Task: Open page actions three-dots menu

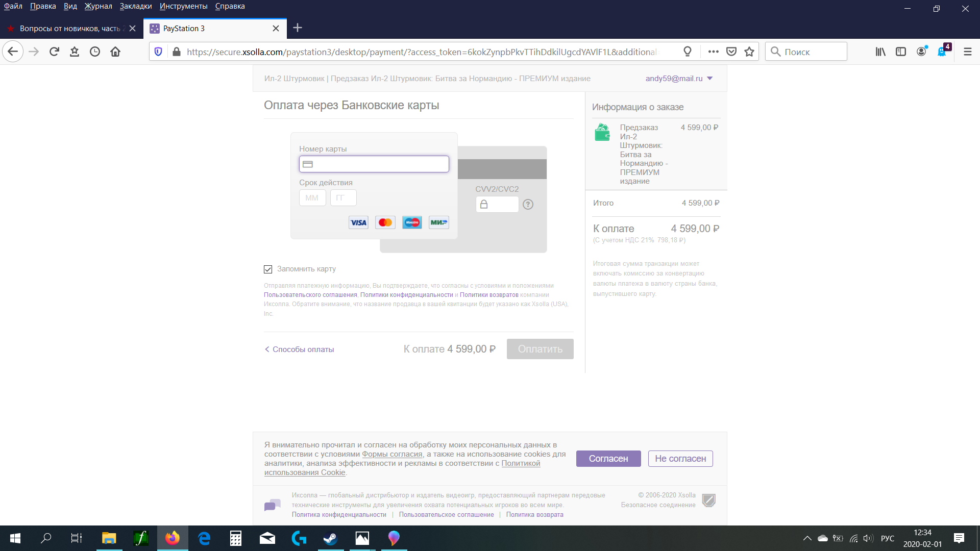Action: click(x=713, y=52)
